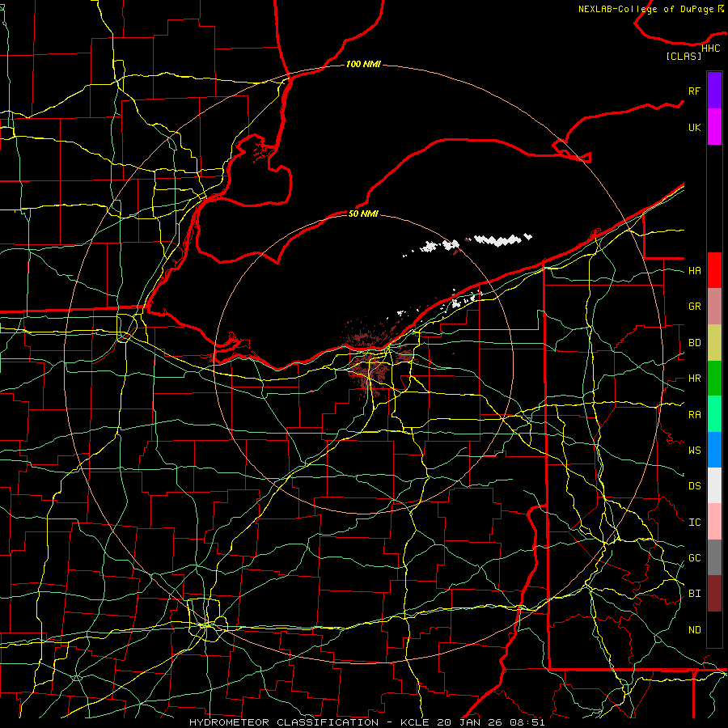Click the WS blue legend swatch

coord(714,450)
